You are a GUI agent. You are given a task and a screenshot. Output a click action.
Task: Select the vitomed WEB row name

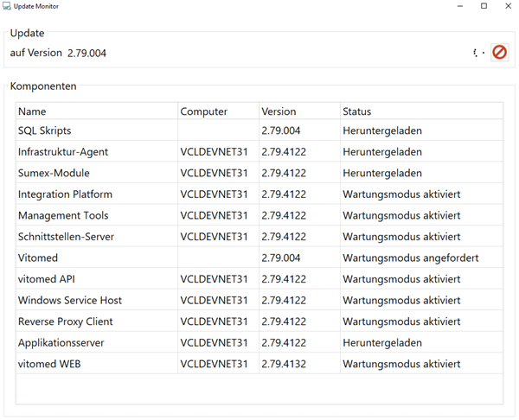click(49, 364)
